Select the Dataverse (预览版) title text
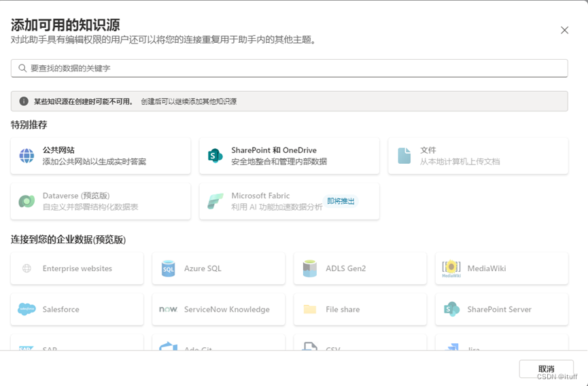588x386 pixels. 76,196
